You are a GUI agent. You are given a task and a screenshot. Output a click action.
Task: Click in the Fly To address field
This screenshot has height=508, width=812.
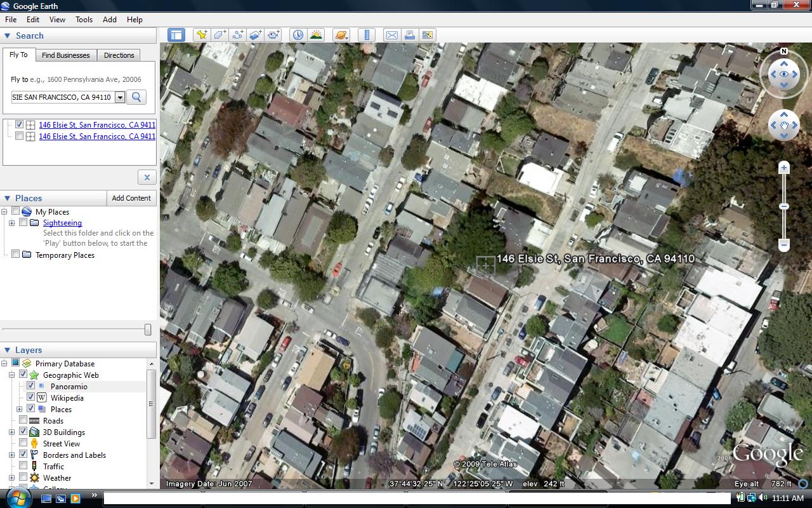tap(63, 98)
